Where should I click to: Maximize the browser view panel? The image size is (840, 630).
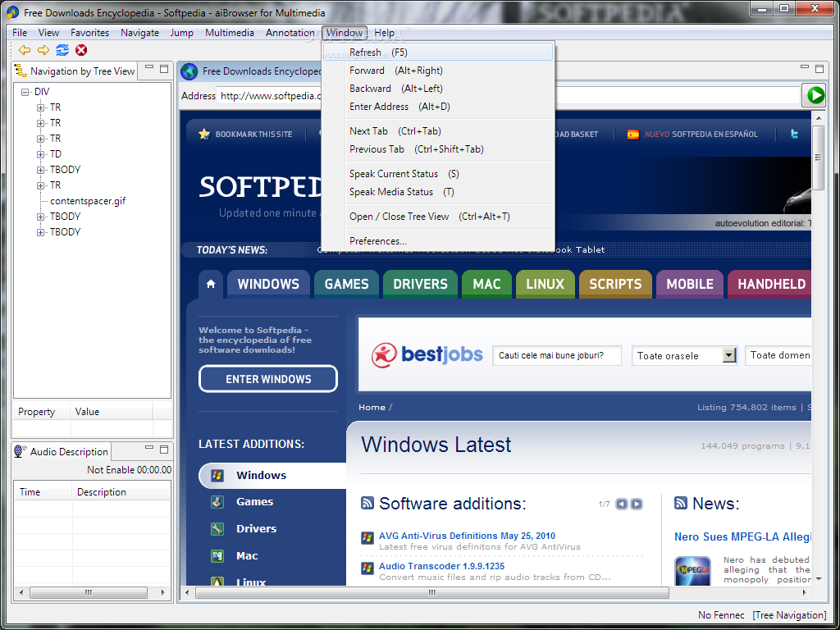point(819,69)
